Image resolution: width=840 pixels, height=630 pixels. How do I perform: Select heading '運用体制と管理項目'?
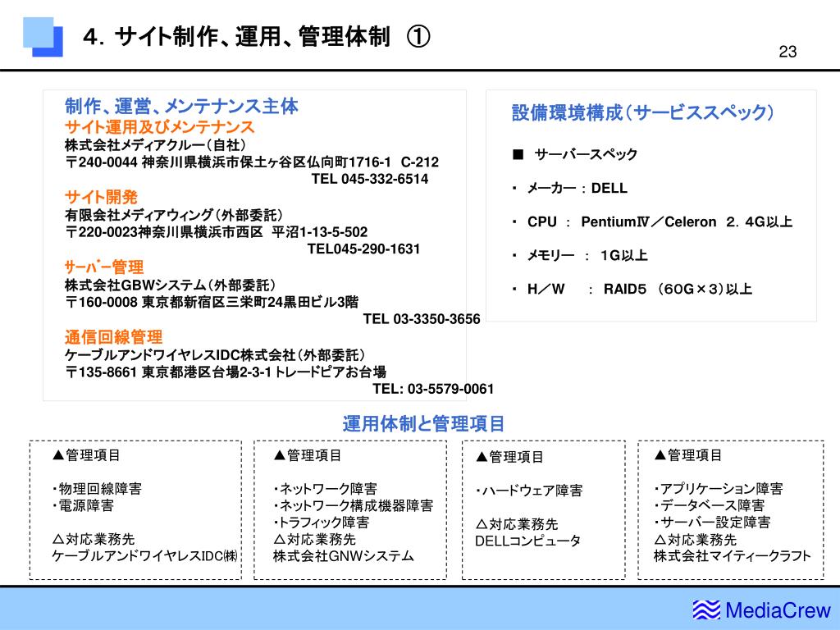pyautogui.click(x=423, y=424)
